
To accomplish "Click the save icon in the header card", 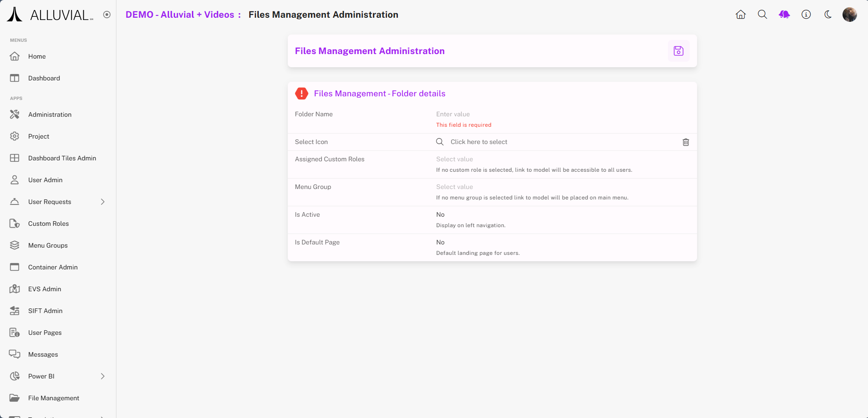I will pos(678,51).
